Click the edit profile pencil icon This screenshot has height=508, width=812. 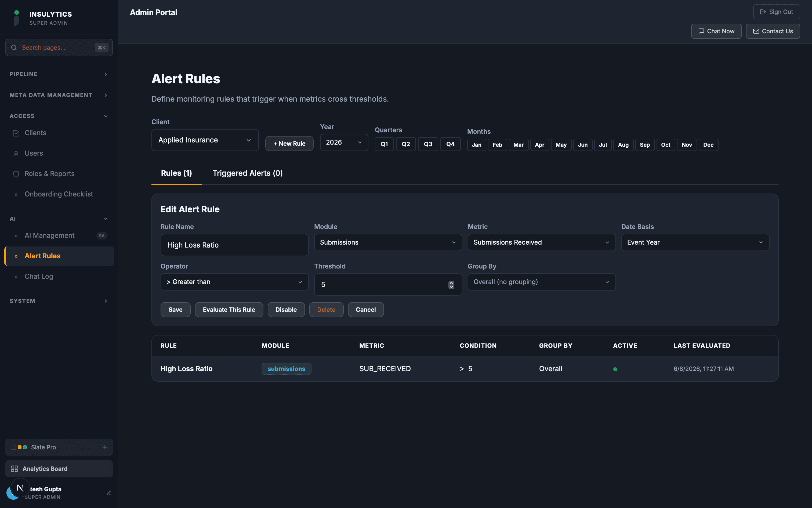109,493
